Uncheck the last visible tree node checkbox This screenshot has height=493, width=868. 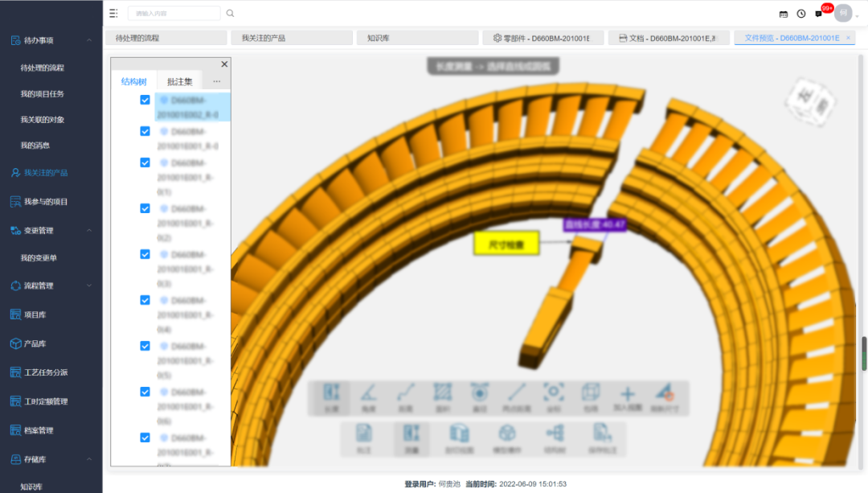pos(145,438)
